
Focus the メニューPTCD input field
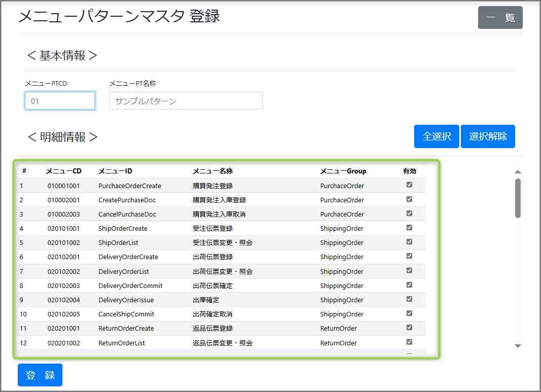point(60,101)
